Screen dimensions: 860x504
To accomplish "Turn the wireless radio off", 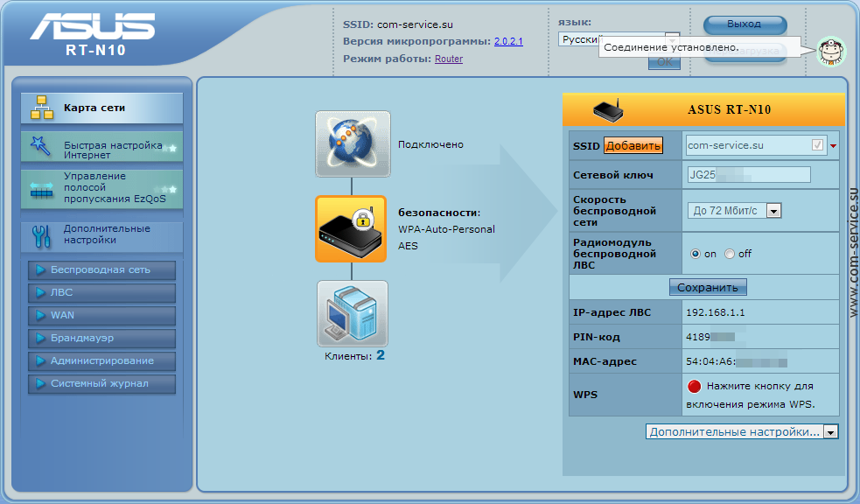I will click(x=730, y=254).
